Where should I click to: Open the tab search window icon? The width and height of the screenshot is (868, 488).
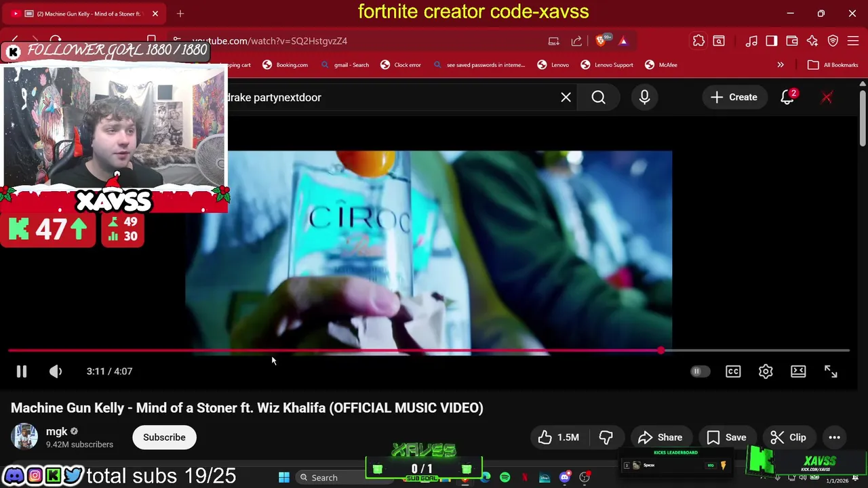(x=719, y=41)
